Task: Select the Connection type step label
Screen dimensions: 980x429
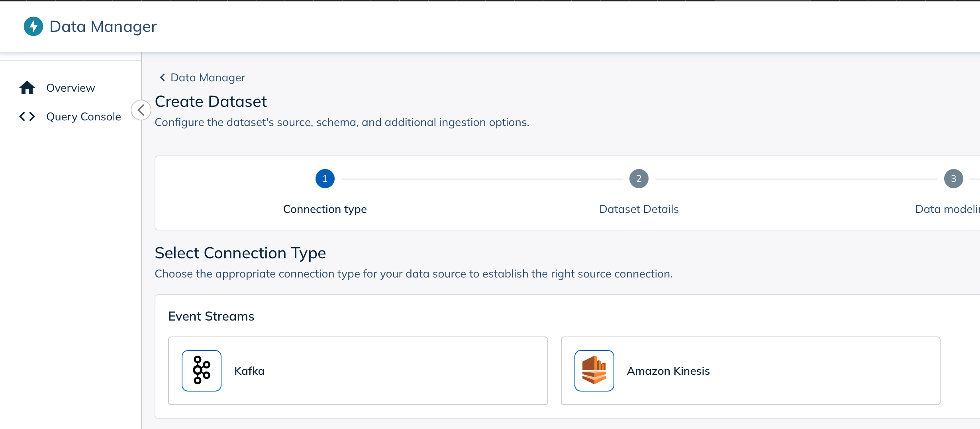Action: click(x=325, y=209)
